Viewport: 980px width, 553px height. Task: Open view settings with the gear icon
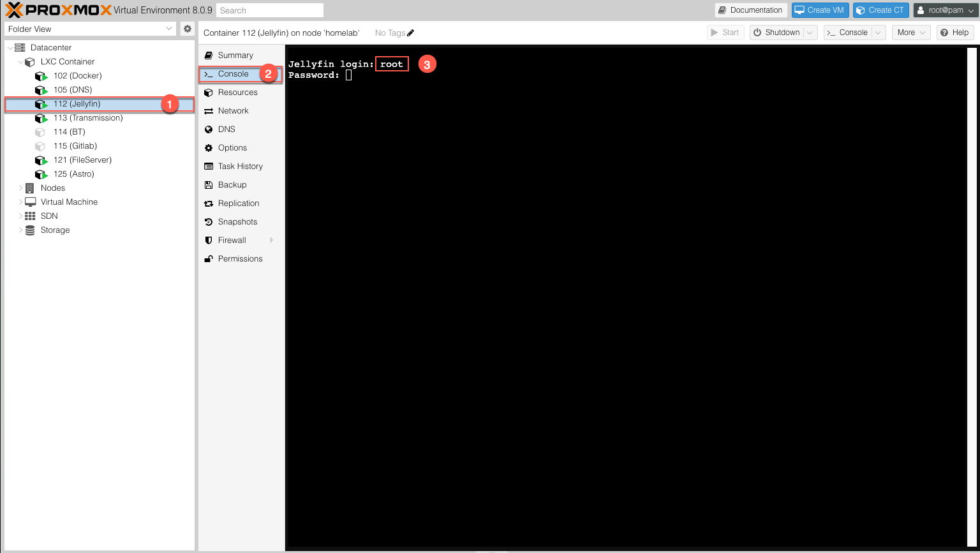187,29
